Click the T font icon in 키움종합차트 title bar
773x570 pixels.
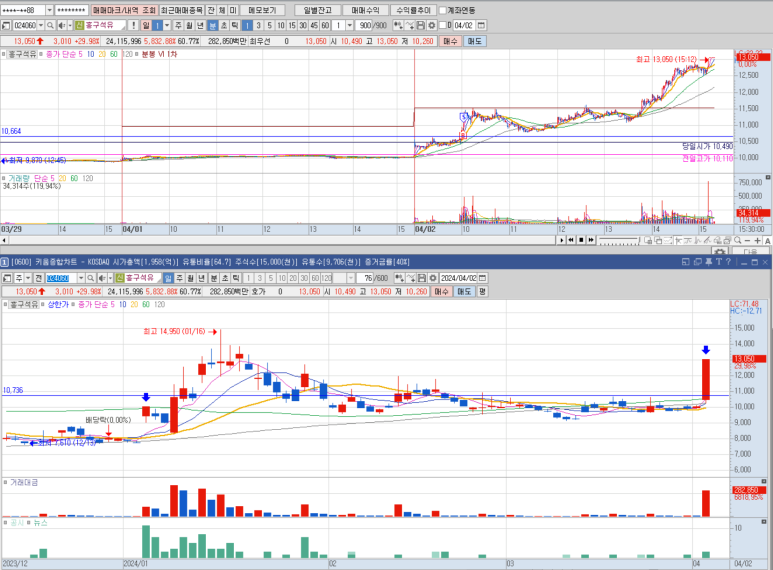(719, 262)
